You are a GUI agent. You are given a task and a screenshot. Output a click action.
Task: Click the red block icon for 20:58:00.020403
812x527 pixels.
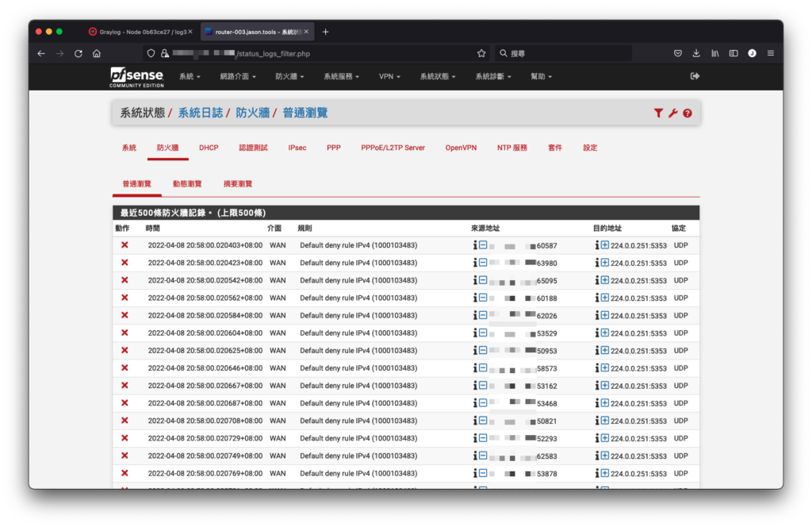click(x=124, y=245)
